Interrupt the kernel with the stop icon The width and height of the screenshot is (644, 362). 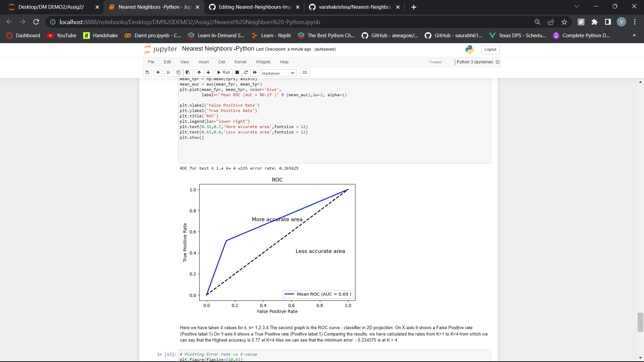pyautogui.click(x=237, y=72)
